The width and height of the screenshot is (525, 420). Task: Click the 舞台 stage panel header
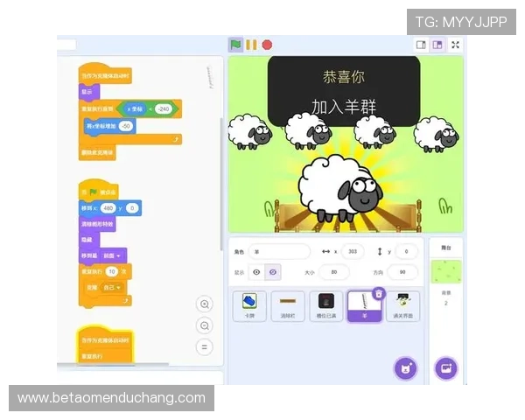coord(446,248)
